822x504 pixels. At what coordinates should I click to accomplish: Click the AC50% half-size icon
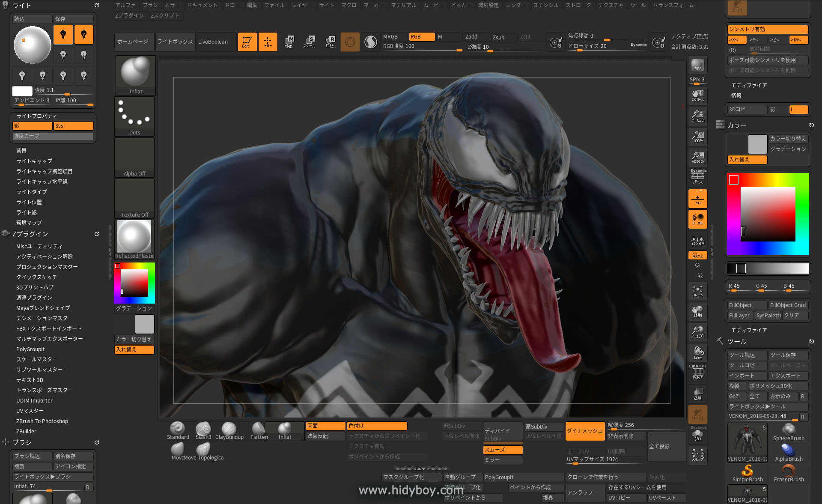pyautogui.click(x=697, y=158)
